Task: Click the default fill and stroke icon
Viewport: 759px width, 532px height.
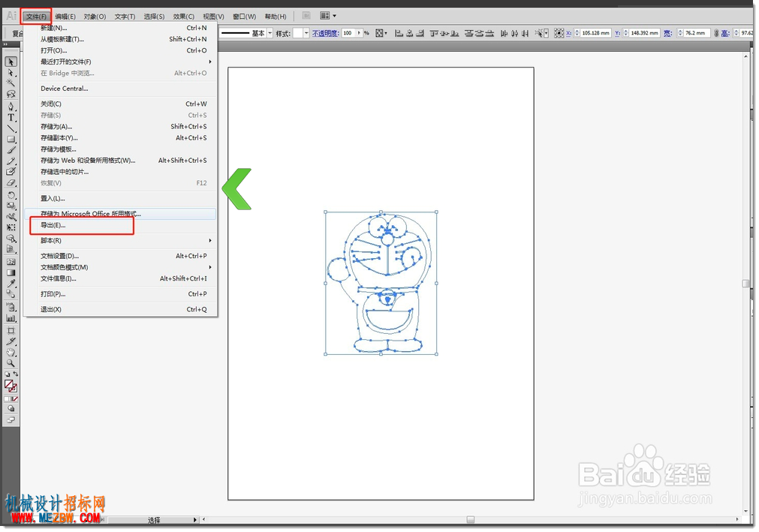Action: click(x=8, y=374)
